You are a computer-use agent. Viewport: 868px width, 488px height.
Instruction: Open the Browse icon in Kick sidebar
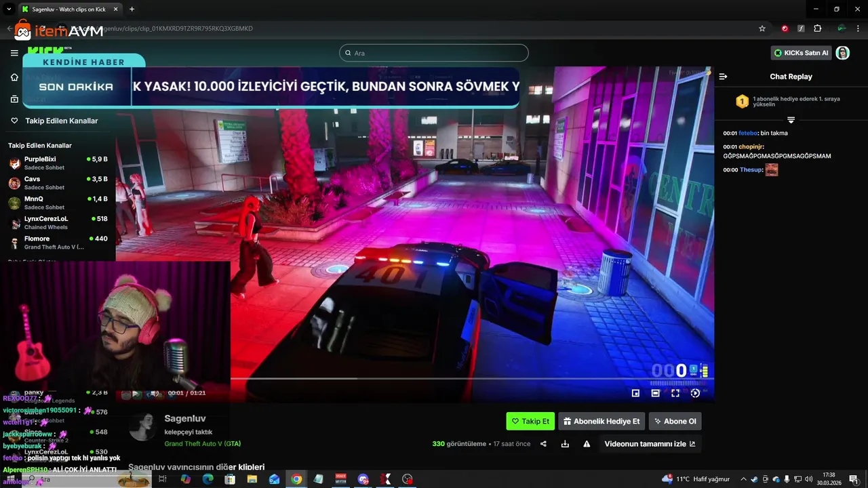click(x=14, y=99)
